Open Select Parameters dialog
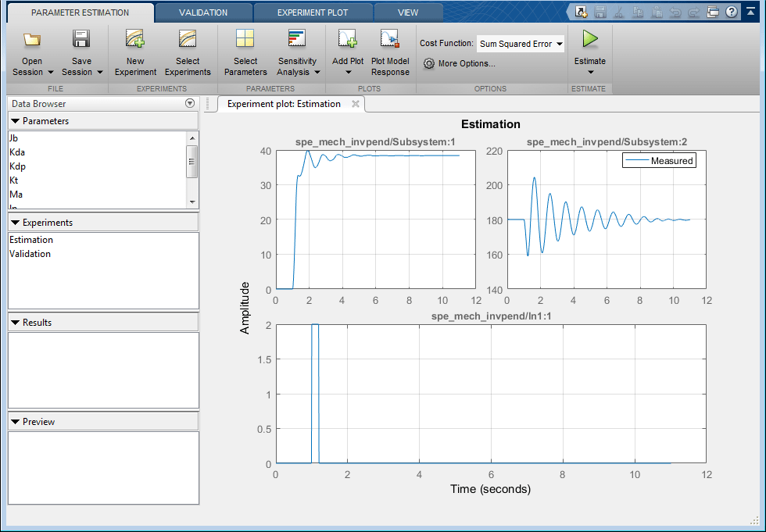 245,52
